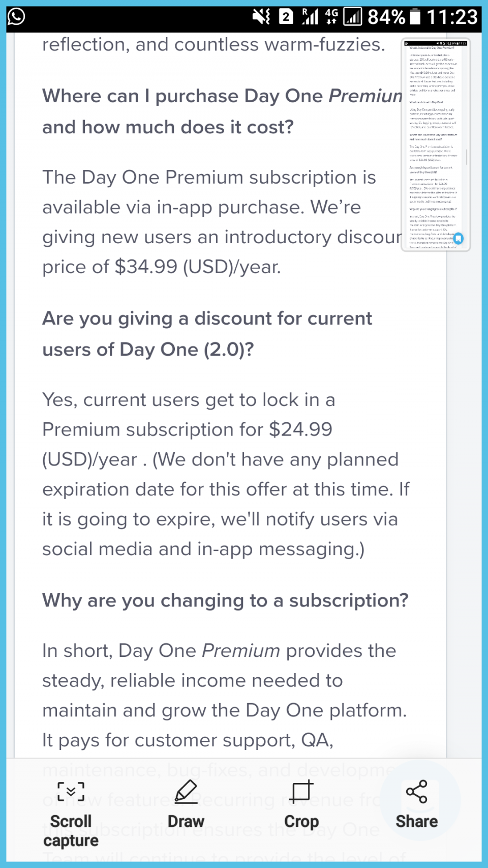Tap the 4G data indicator
The height and width of the screenshot is (868, 488).
(x=331, y=17)
